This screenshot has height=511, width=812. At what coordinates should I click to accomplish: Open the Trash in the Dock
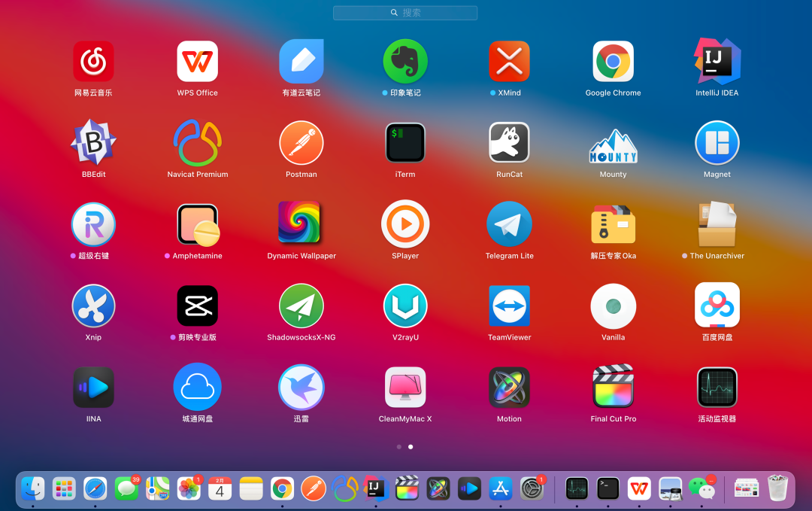pyautogui.click(x=778, y=488)
